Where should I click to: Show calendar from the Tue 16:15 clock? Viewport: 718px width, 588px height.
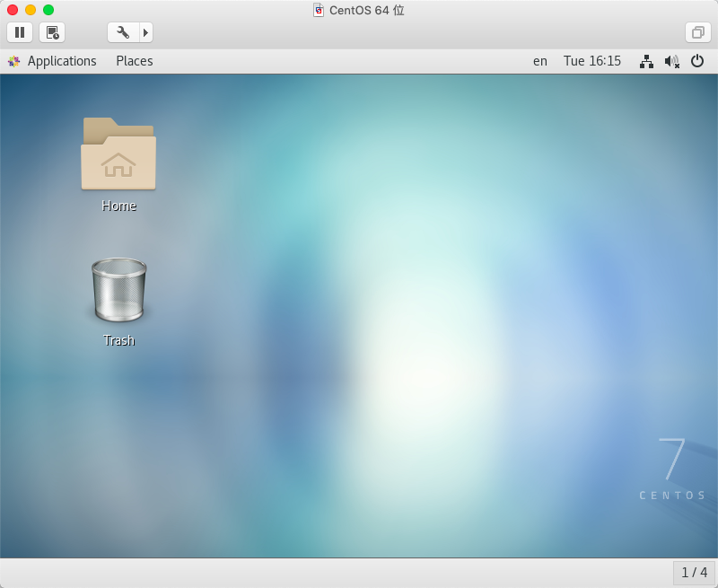tap(591, 61)
